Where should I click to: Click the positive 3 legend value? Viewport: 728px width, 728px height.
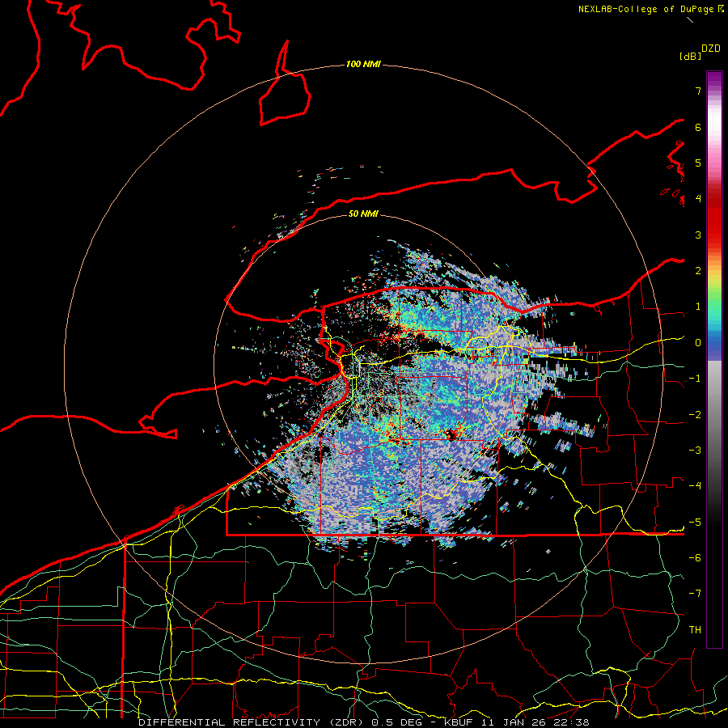(x=698, y=235)
